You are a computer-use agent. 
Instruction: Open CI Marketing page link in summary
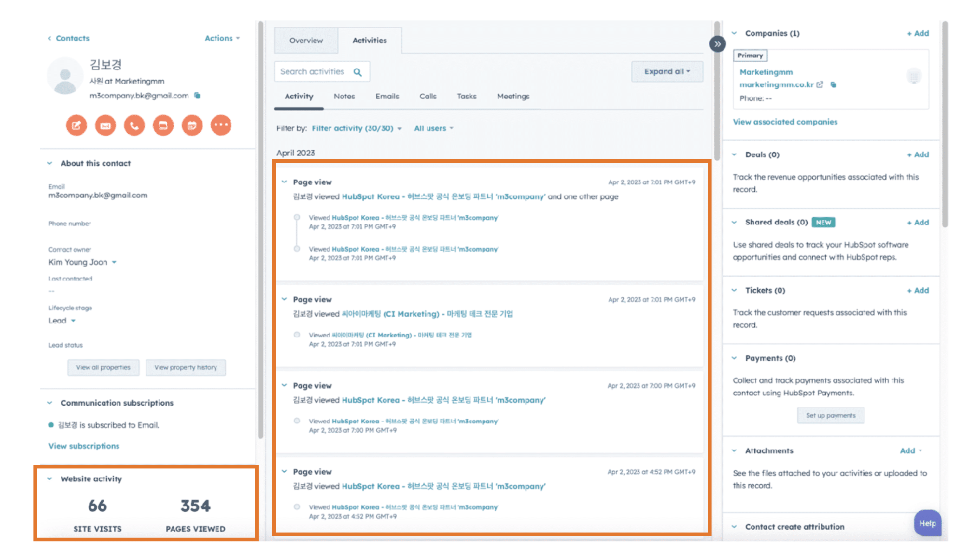point(427,314)
